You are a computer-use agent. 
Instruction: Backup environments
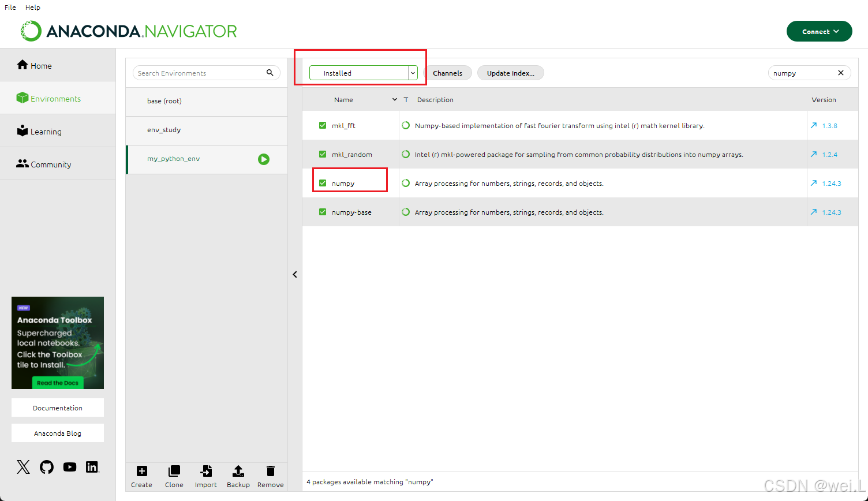238,477
